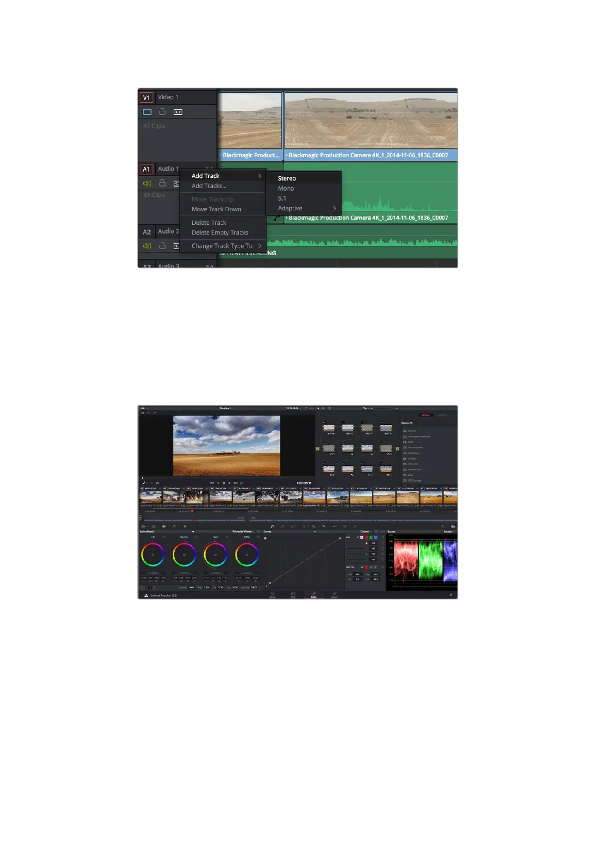Screen dimensions: 614x868
Task: Toggle loop playback in color viewer
Action: click(x=241, y=483)
